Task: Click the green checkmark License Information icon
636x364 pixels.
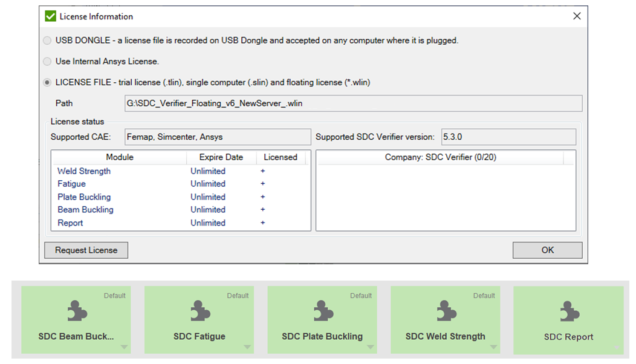Action: click(50, 16)
